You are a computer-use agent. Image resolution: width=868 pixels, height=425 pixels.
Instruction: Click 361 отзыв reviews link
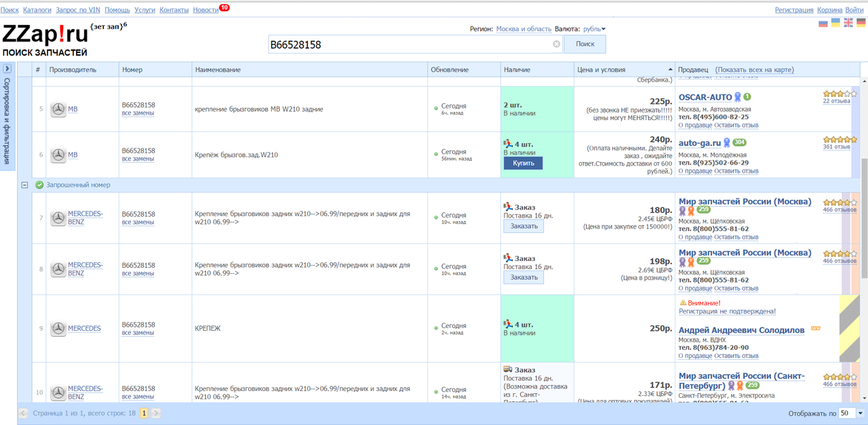836,146
